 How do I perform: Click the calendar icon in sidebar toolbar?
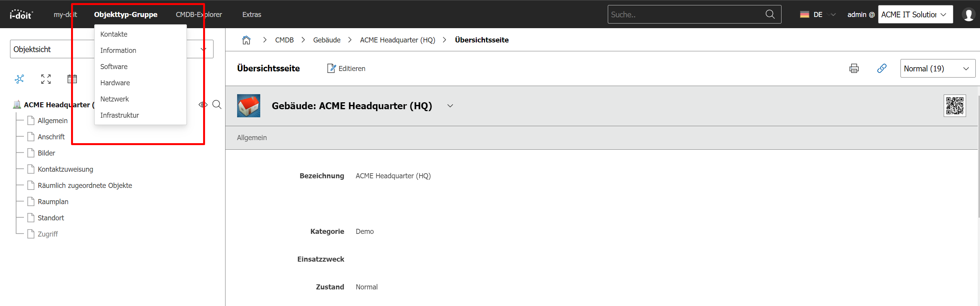coord(72,79)
